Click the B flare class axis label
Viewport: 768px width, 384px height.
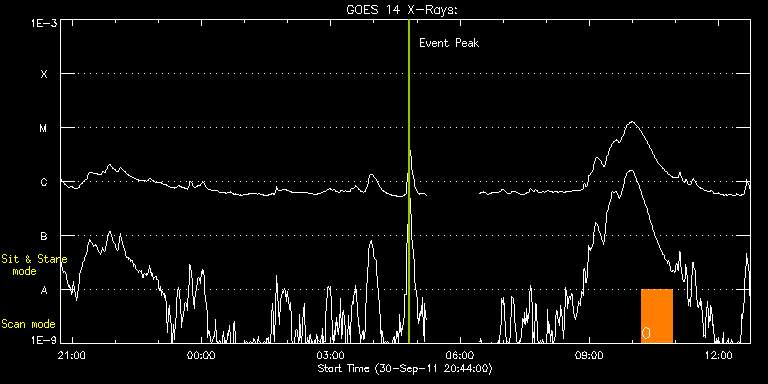(x=44, y=237)
